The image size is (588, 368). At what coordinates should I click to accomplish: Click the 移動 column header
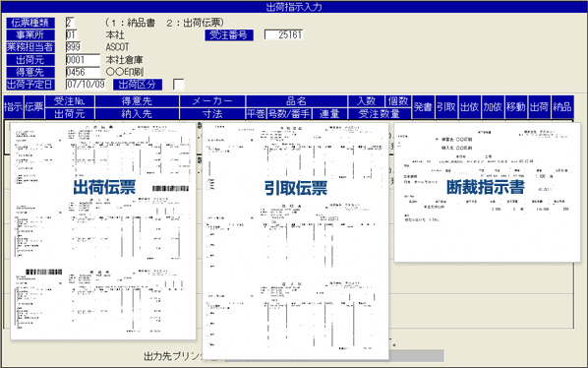point(516,107)
